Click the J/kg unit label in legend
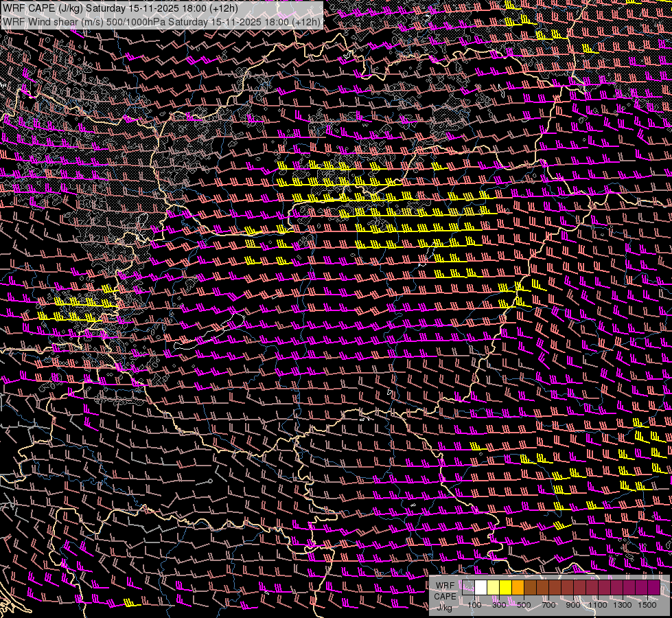The width and height of the screenshot is (672, 618). click(445, 606)
